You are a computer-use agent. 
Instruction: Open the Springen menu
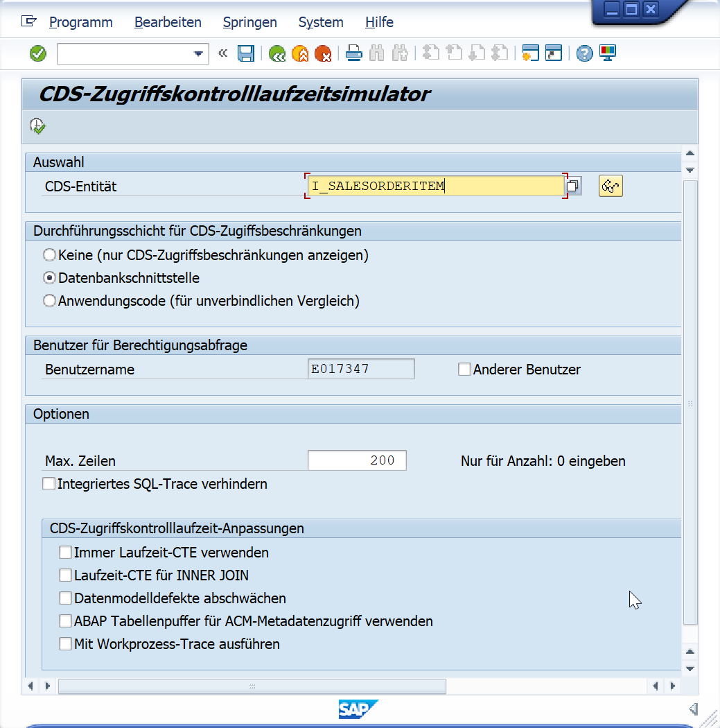click(249, 22)
